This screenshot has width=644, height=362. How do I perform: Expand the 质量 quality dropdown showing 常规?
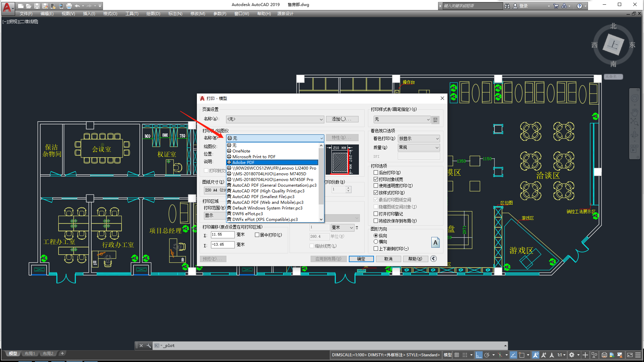pos(419,147)
